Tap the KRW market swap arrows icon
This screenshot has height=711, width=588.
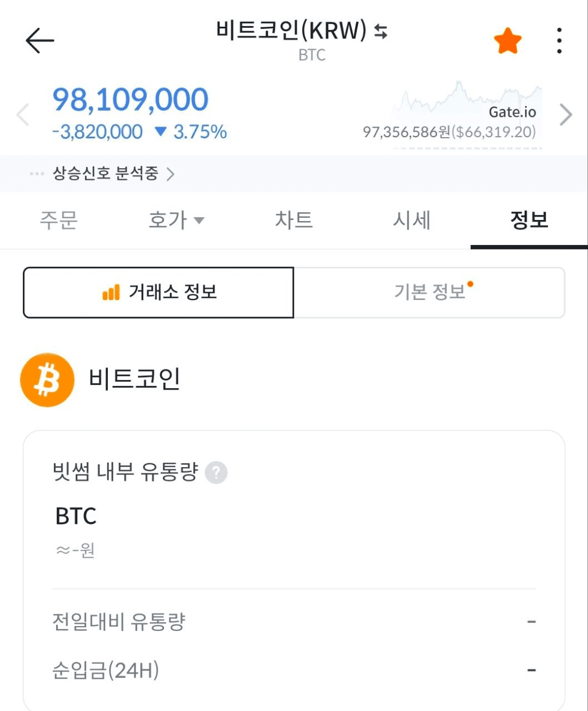point(381,31)
